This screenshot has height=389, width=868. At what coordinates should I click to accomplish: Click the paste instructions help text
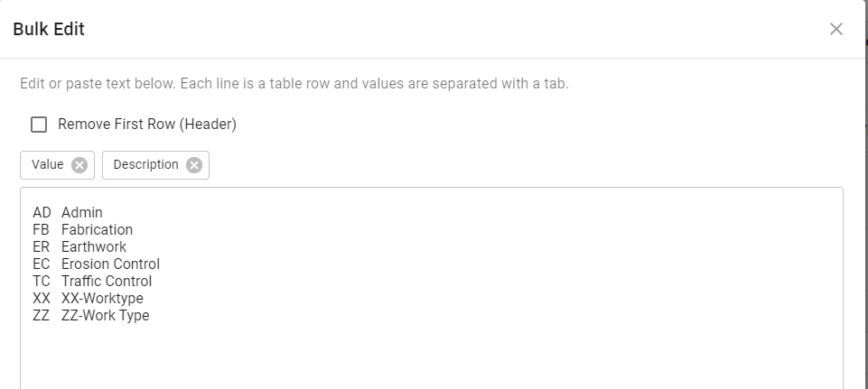pos(294,84)
